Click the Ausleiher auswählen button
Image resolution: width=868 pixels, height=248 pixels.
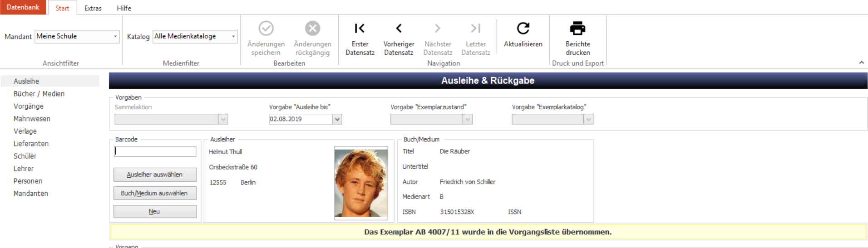coord(155,175)
